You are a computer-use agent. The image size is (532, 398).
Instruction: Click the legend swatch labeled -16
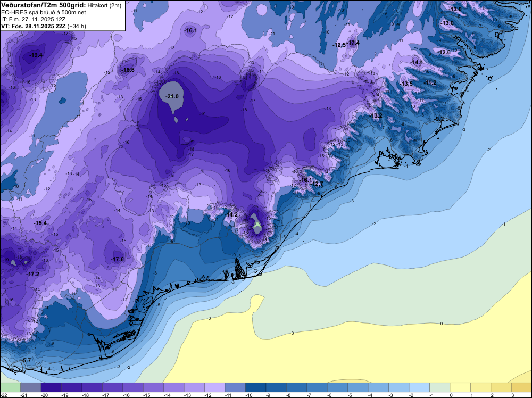[x=133, y=387]
